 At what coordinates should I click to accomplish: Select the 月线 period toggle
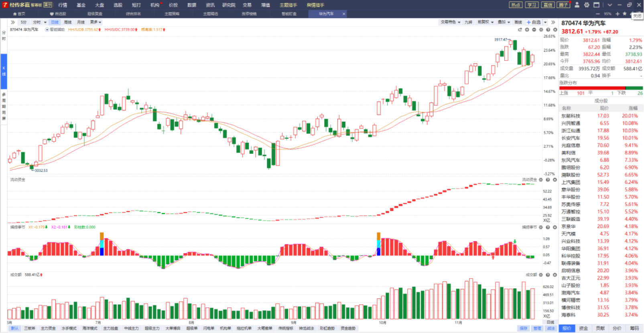click(81, 22)
